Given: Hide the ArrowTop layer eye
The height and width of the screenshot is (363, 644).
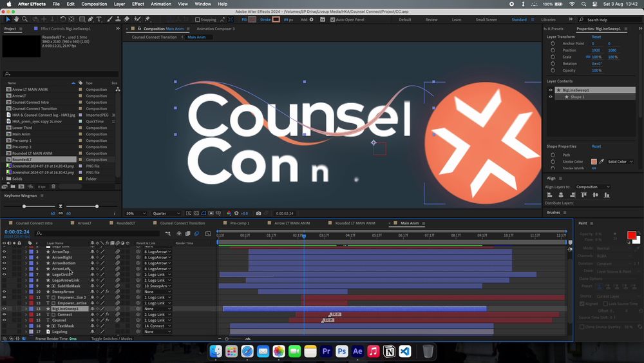Looking at the screenshot, I should [x=4, y=251].
